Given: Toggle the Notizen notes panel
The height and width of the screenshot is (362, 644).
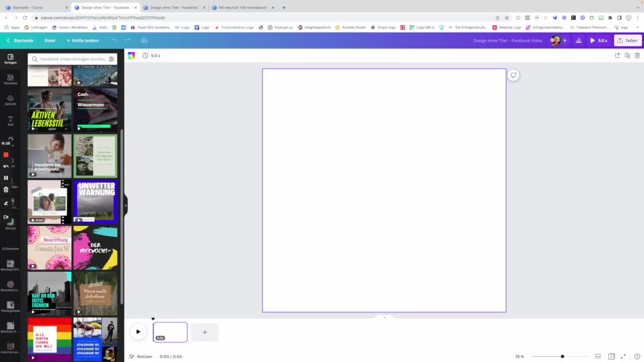Looking at the screenshot, I should point(141,356).
